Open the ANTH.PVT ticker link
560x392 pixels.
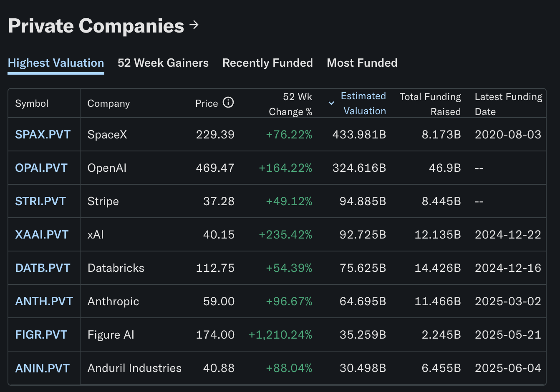coord(44,302)
